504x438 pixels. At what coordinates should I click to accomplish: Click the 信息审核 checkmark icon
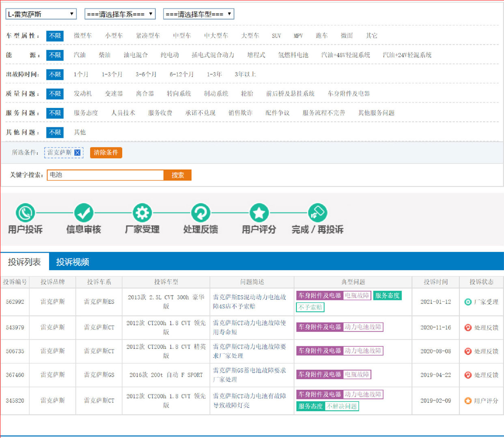click(x=84, y=213)
